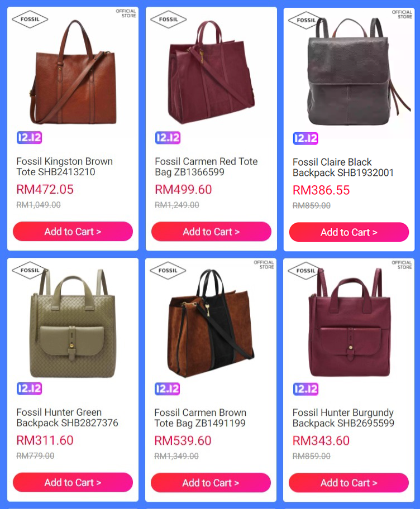
Task: Click 12.12 badge under Kingston Brown Tote
Action: (x=29, y=138)
